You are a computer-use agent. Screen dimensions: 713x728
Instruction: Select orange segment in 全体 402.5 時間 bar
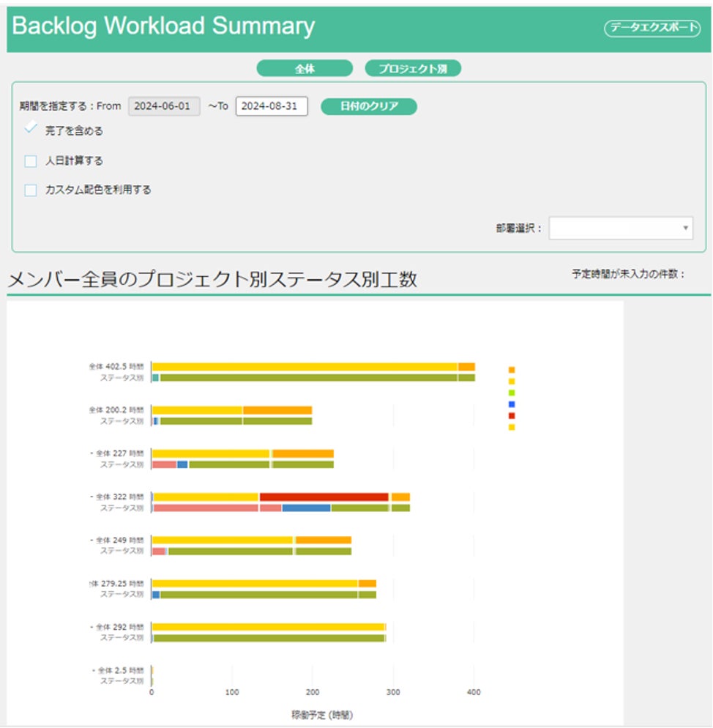(466, 367)
